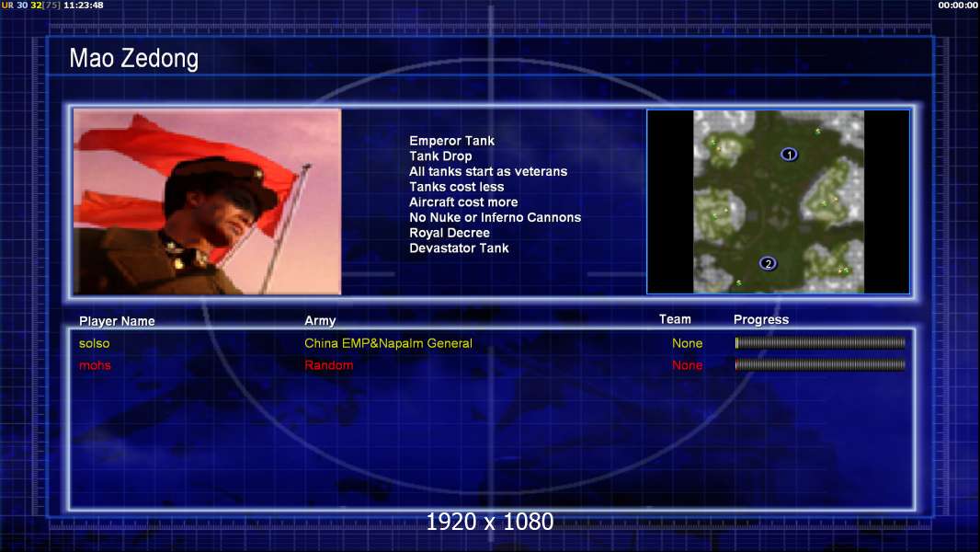Select player name mohs
The image size is (980, 552).
tap(95, 365)
